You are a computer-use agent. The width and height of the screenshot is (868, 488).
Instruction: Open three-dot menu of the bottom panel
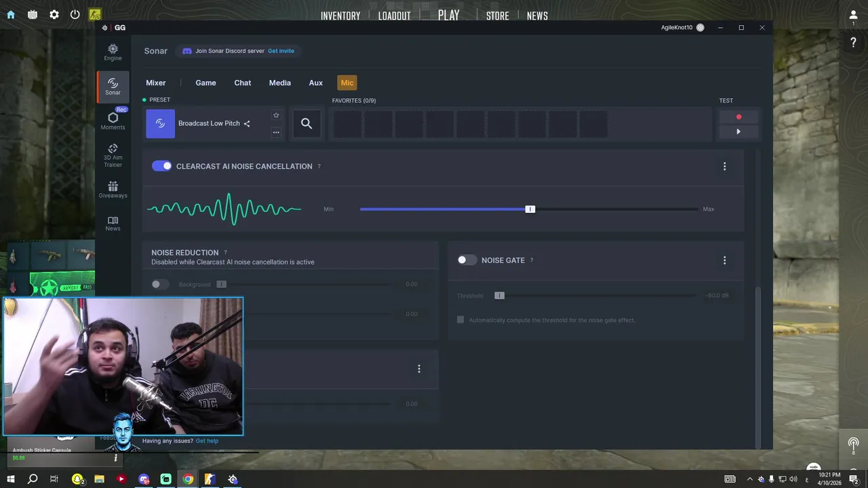click(x=419, y=369)
